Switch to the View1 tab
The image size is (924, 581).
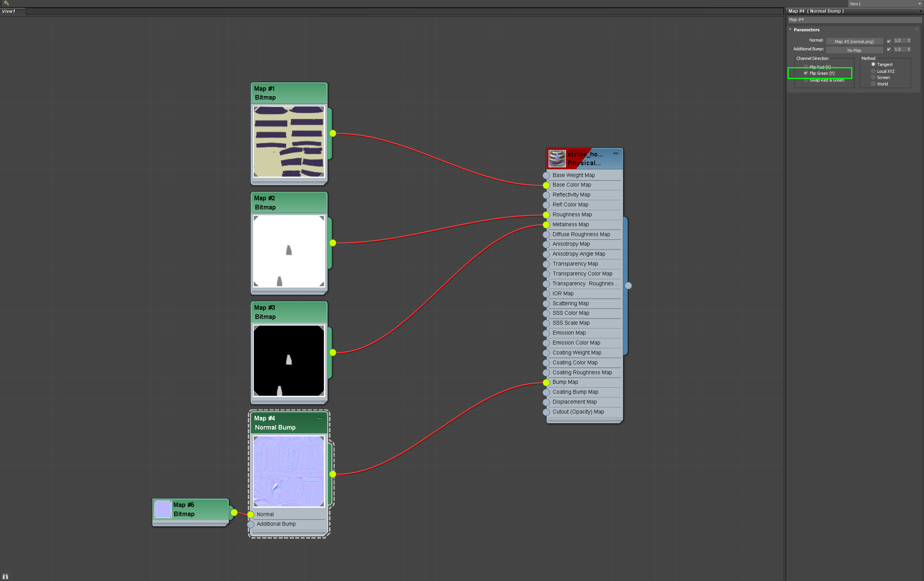tap(9, 11)
